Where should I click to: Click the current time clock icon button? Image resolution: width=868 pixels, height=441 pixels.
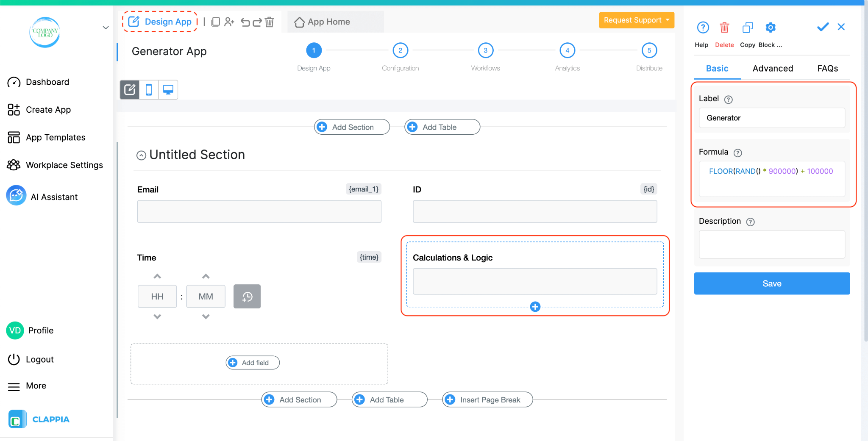[247, 297]
